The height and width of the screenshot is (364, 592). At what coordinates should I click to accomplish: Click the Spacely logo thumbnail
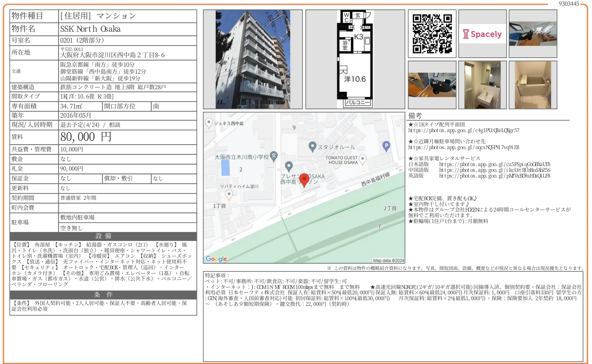[x=482, y=34]
